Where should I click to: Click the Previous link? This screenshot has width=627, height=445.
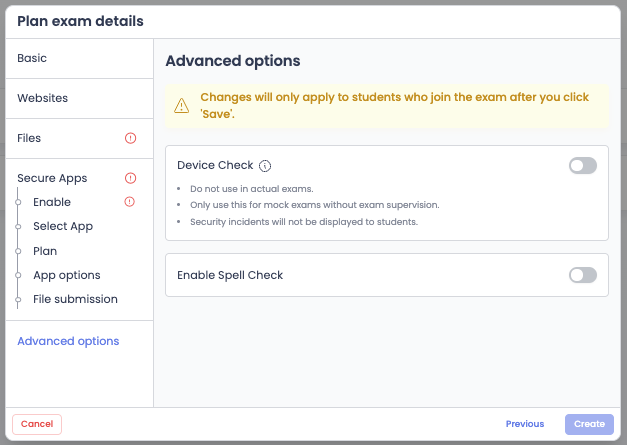525,424
